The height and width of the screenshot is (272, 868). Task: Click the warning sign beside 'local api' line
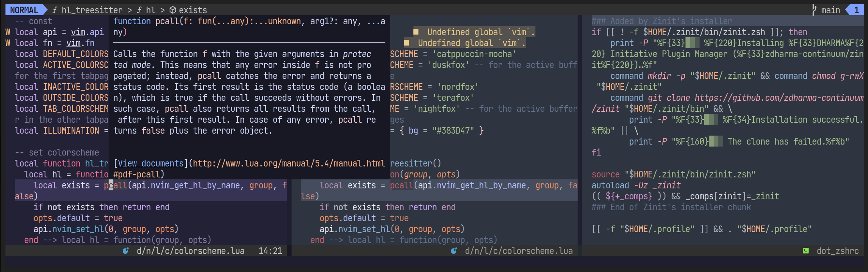(8, 32)
